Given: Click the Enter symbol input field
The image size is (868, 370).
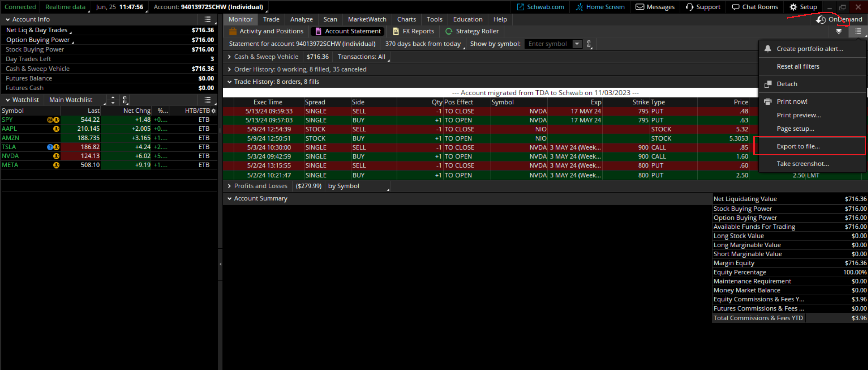Looking at the screenshot, I should pyautogui.click(x=547, y=44).
